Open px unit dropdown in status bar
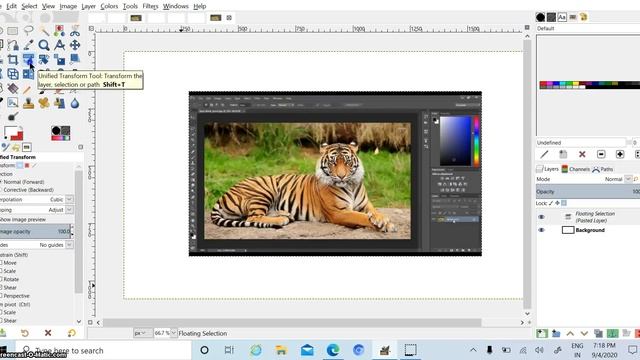640x360 pixels. (143, 333)
